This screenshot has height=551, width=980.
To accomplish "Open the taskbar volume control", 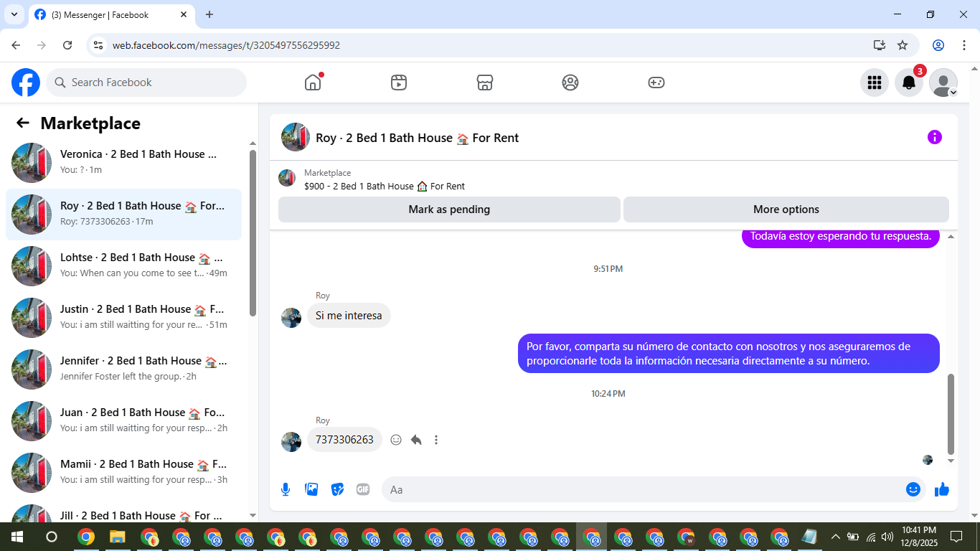I will pos(887,537).
